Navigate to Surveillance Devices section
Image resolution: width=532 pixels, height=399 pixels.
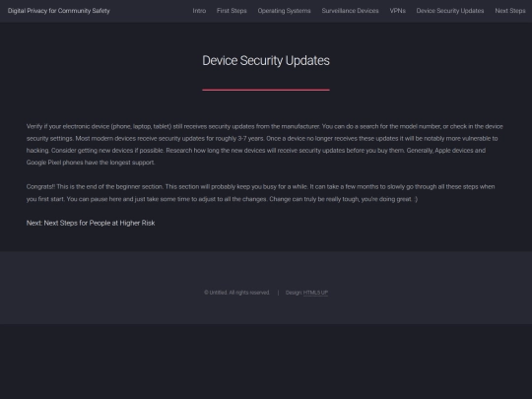point(350,11)
